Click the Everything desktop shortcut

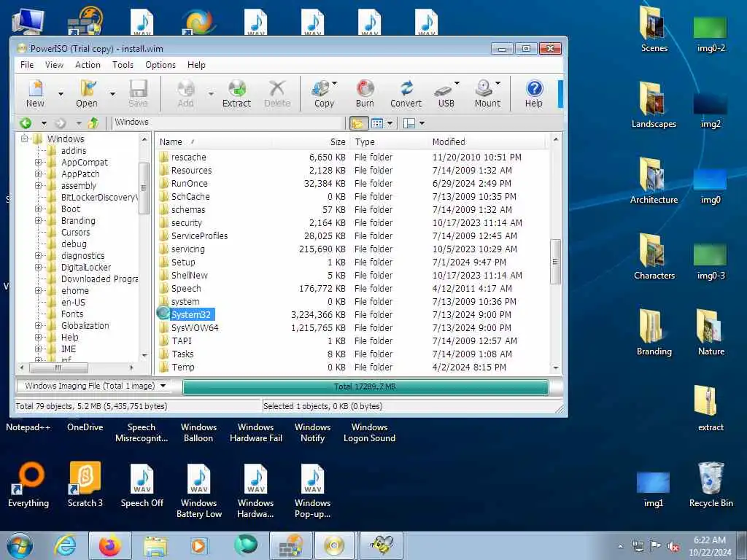point(28,485)
